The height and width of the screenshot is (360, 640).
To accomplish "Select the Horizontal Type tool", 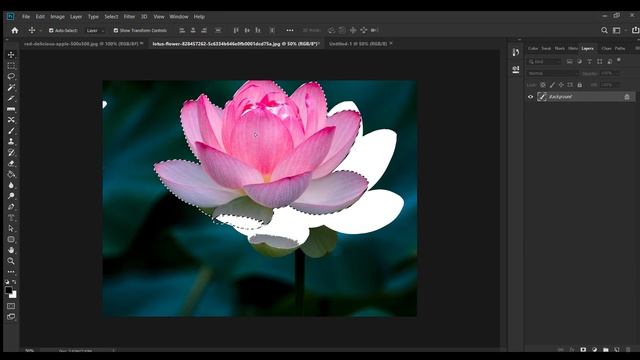I will [x=11, y=218].
